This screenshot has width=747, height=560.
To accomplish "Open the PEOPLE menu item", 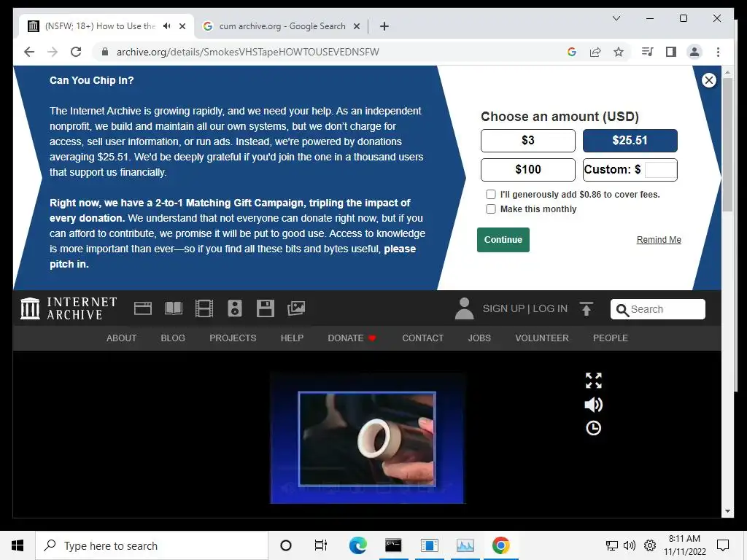I will (611, 338).
